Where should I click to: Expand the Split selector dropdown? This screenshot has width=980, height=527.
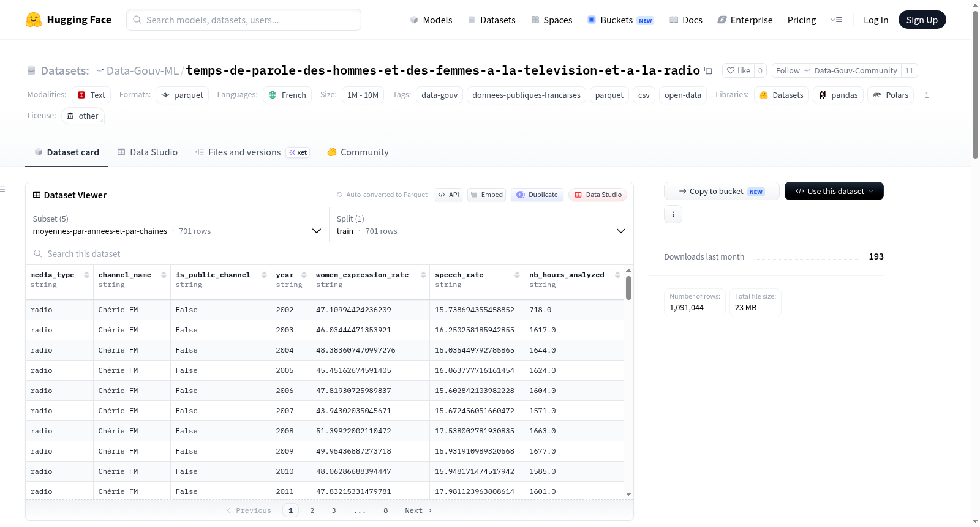(481, 225)
